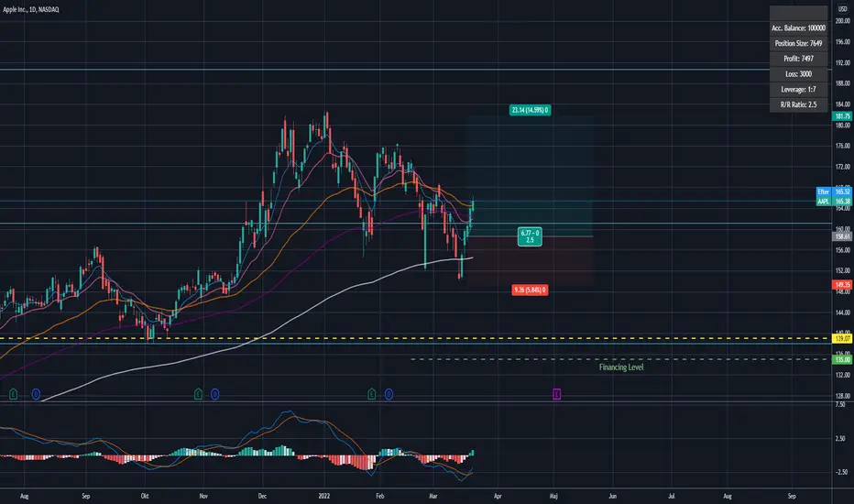Click the Apple Inc., 1D, NASDAQ chart title

[31, 9]
